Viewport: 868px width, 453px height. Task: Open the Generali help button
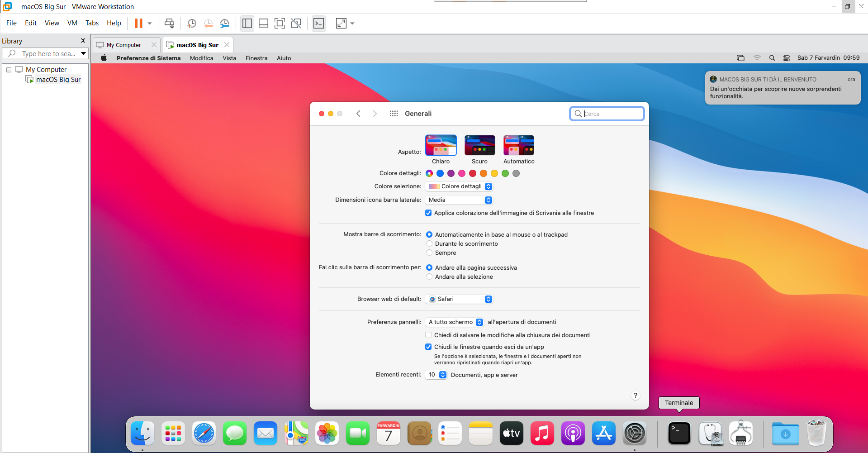(636, 396)
